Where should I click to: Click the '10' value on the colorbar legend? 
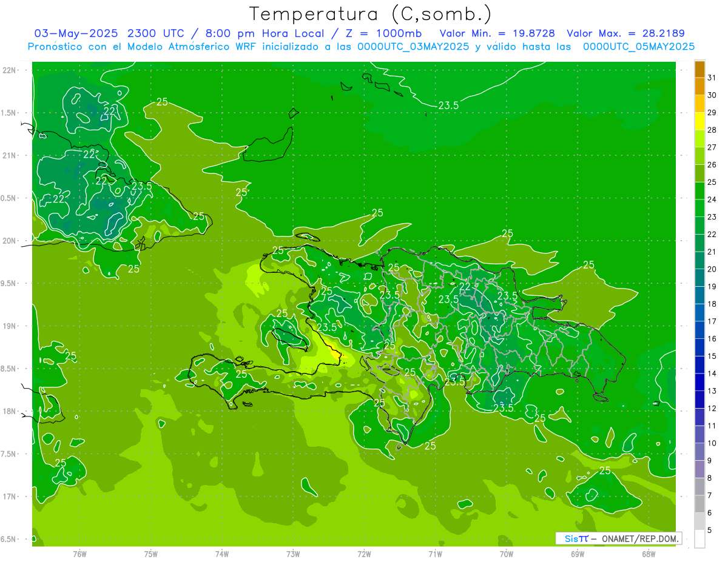(712, 443)
